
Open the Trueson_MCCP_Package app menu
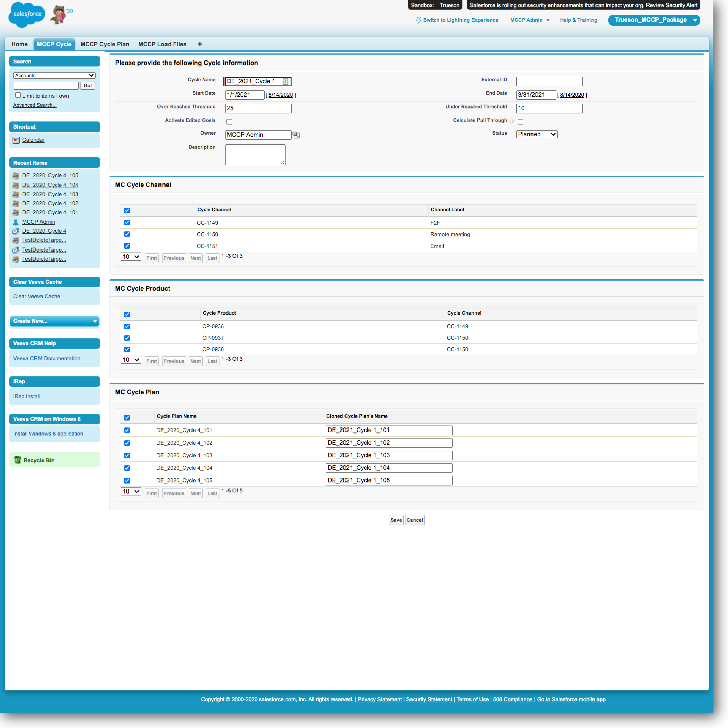[654, 20]
